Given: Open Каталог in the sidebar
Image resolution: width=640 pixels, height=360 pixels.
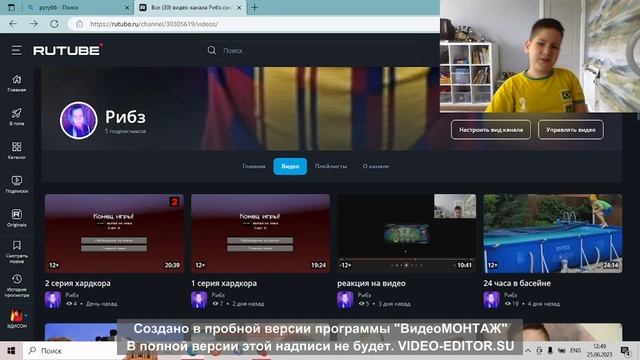Looking at the screenshot, I should (x=17, y=150).
